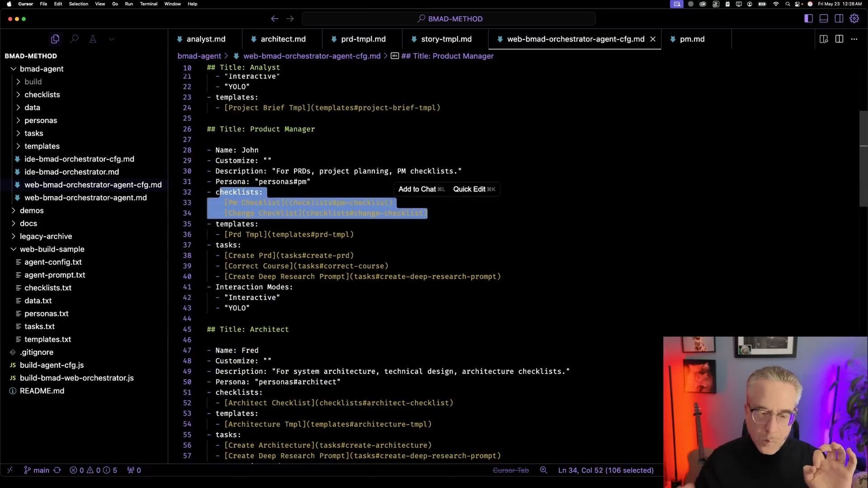Toggle the bottom panel visibility
The image size is (868, 488).
point(824,19)
